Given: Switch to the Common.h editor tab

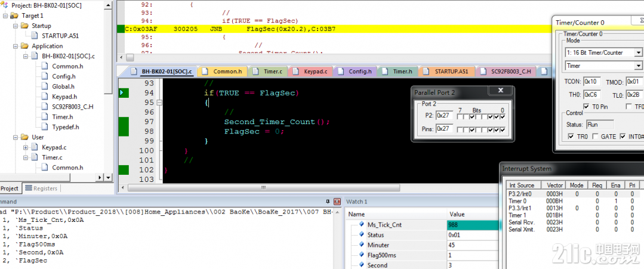Looking at the screenshot, I should 222,72.
